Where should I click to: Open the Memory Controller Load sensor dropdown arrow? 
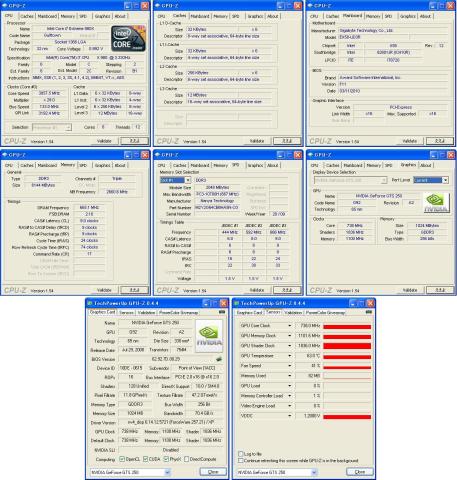coord(289,396)
